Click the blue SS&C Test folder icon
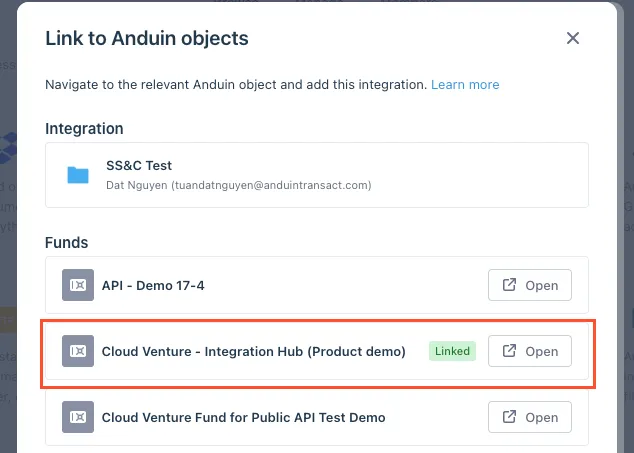 [78, 176]
